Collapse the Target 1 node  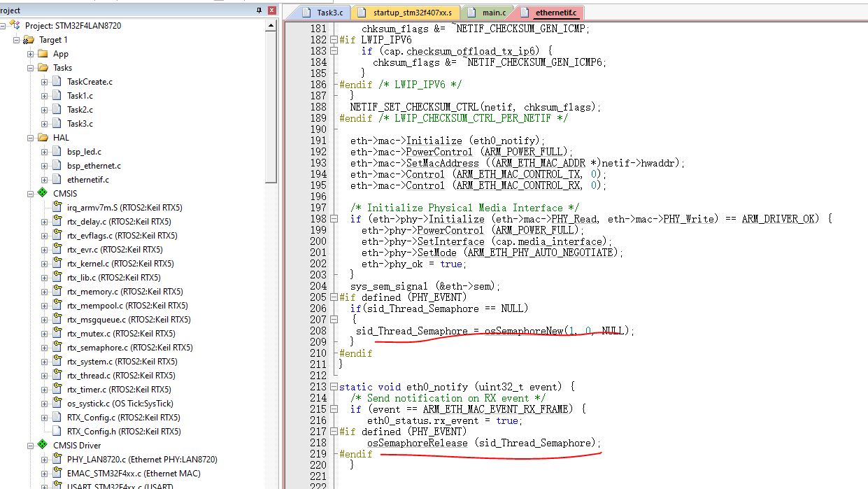(x=17, y=40)
